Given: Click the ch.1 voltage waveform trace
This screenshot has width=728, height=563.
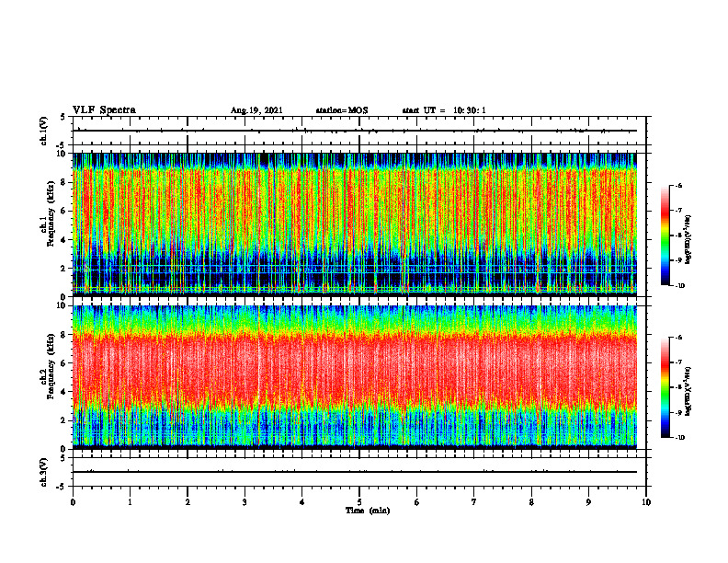Looking at the screenshot, I should (x=355, y=131).
